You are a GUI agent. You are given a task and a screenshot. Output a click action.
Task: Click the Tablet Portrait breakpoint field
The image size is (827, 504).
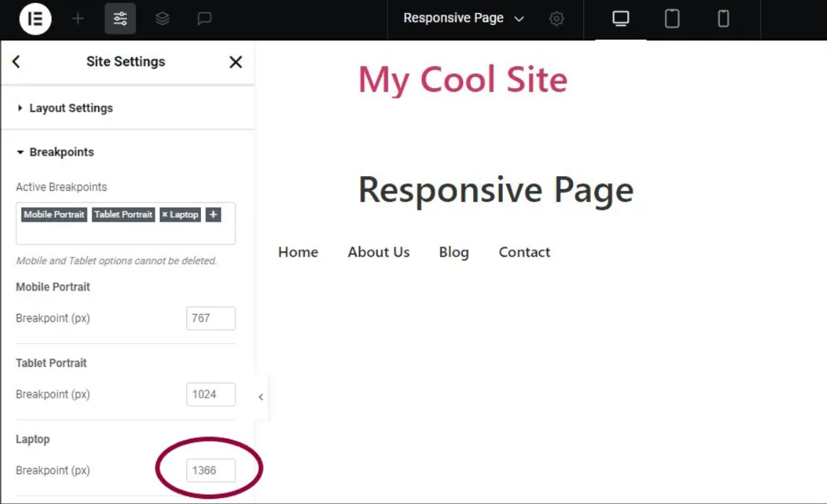211,395
